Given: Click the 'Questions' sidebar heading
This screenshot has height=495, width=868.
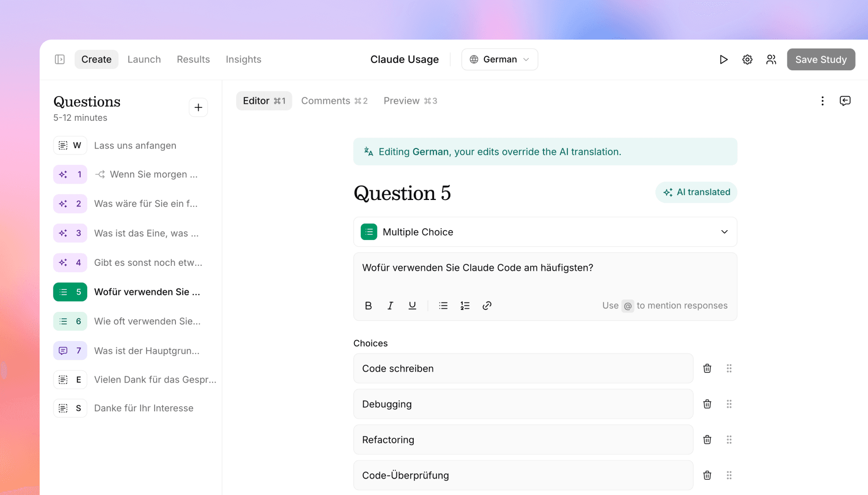Looking at the screenshot, I should 87,102.
